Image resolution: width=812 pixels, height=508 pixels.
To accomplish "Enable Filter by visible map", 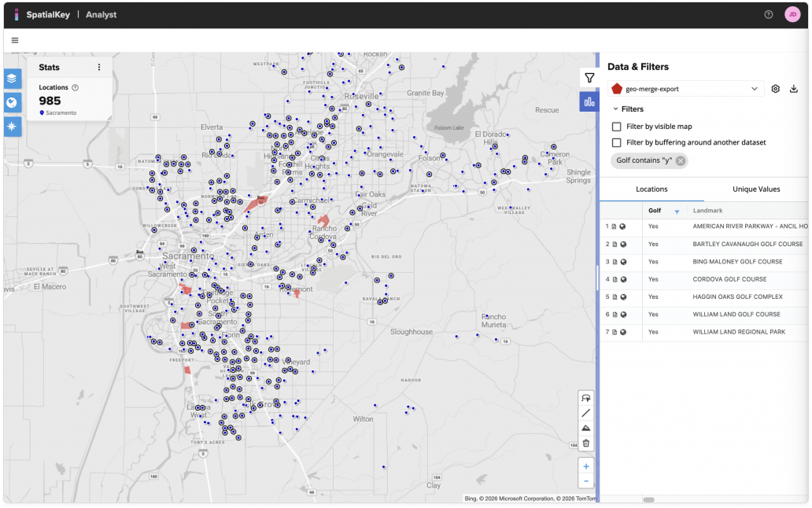I will click(617, 127).
